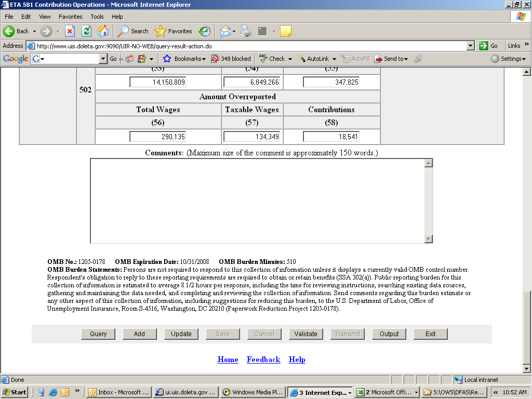Expand the Address bar dropdown arrow

tap(470, 46)
